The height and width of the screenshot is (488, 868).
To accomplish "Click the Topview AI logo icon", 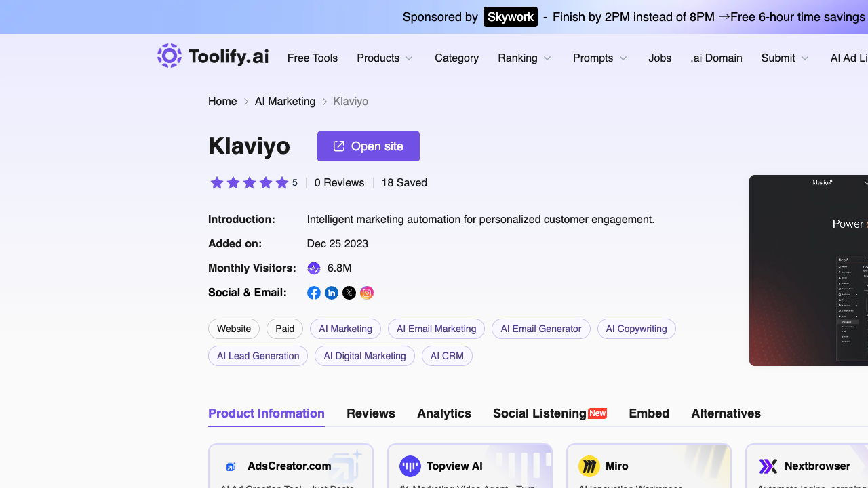I will [410, 466].
